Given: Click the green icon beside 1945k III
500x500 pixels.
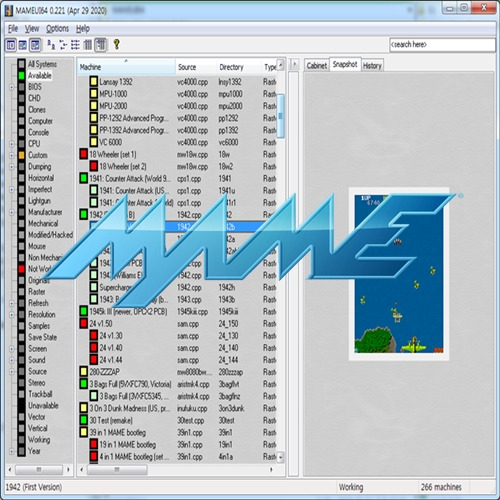Looking at the screenshot, I should click(84, 311).
